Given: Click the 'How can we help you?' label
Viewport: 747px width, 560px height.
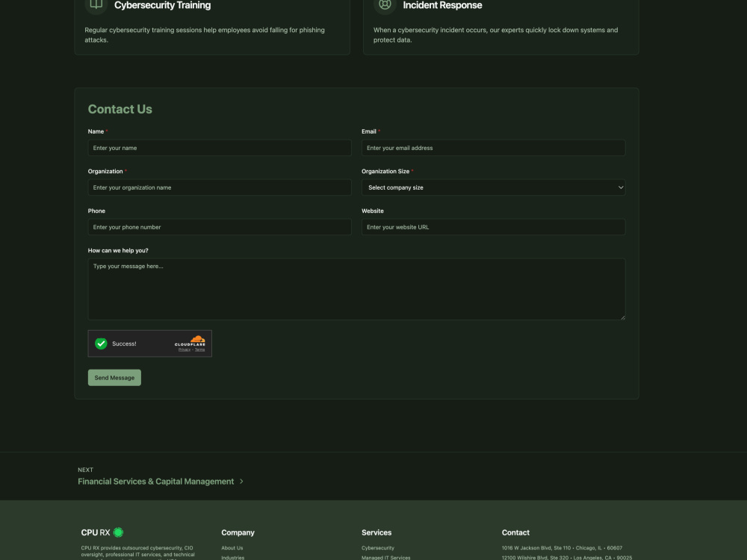Looking at the screenshot, I should pos(118,250).
